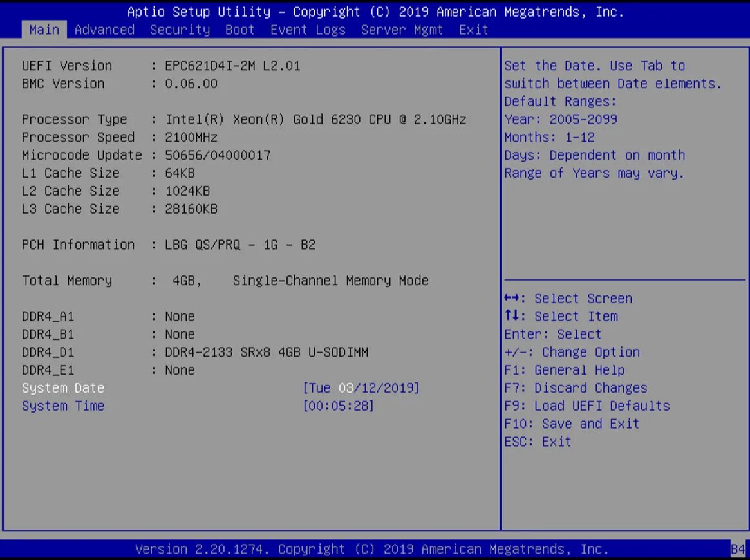Click the Enter: Select hint
Image resolution: width=750 pixels, height=560 pixels.
[553, 334]
